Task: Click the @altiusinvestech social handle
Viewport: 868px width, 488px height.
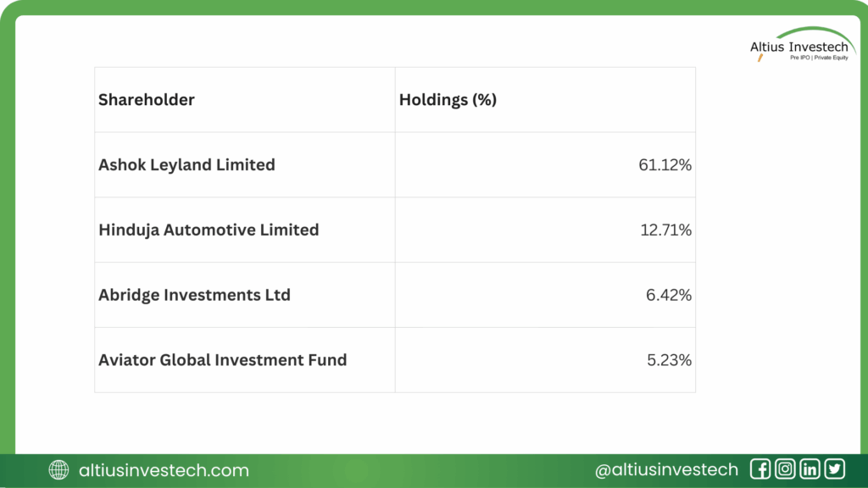Action: tap(666, 470)
